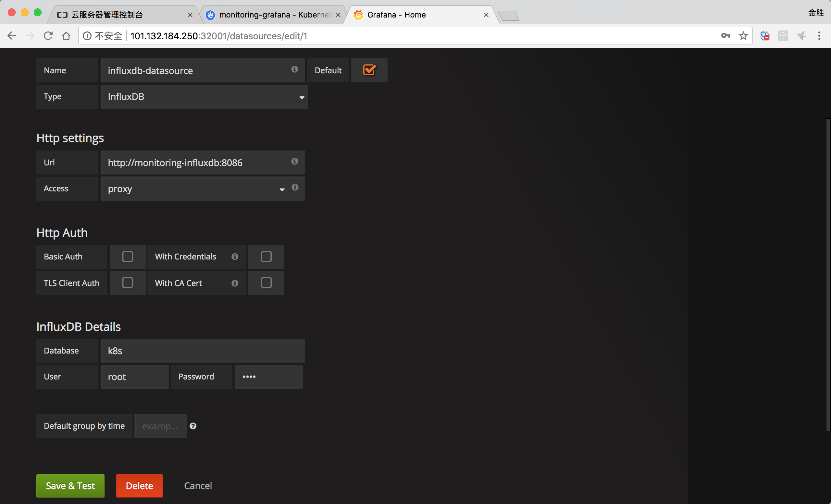Click the TLS Client Auth label
Viewport: 831px width, 504px height.
71,283
